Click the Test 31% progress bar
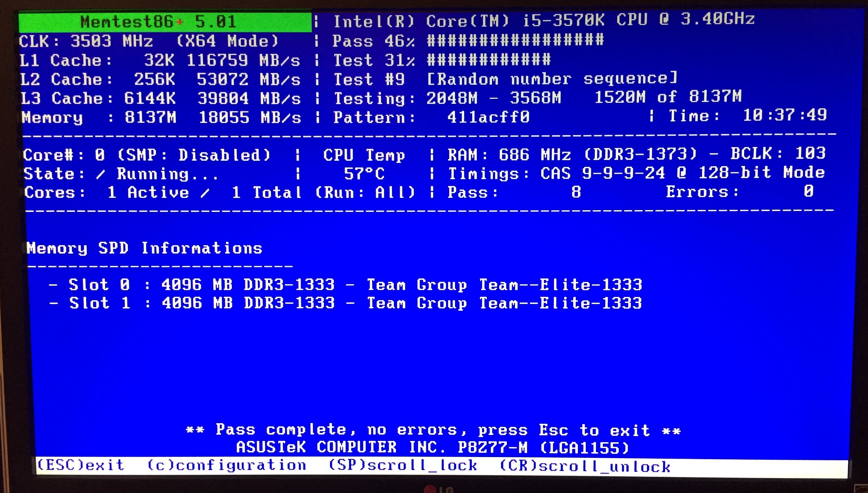This screenshot has height=493, width=868. tap(489, 60)
